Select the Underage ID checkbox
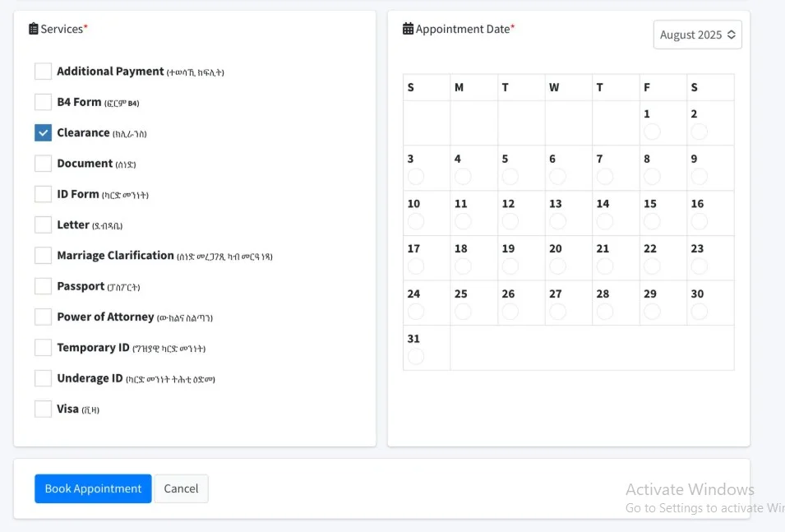This screenshot has width=785, height=532. tap(43, 378)
